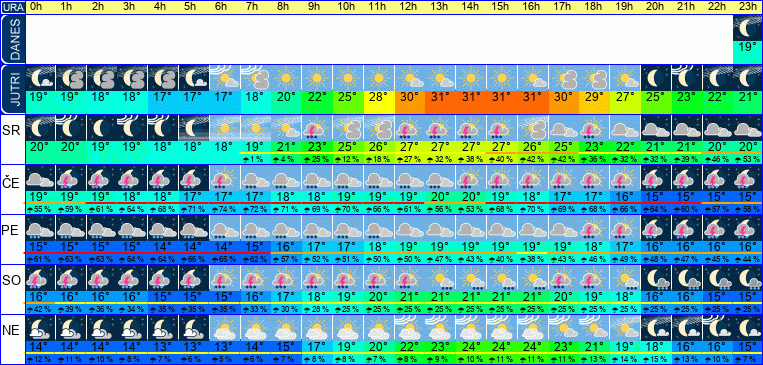Viewport: 763px width, 365px height.
Task: Click the PE 20h night thunderstorm icon
Action: (x=655, y=227)
